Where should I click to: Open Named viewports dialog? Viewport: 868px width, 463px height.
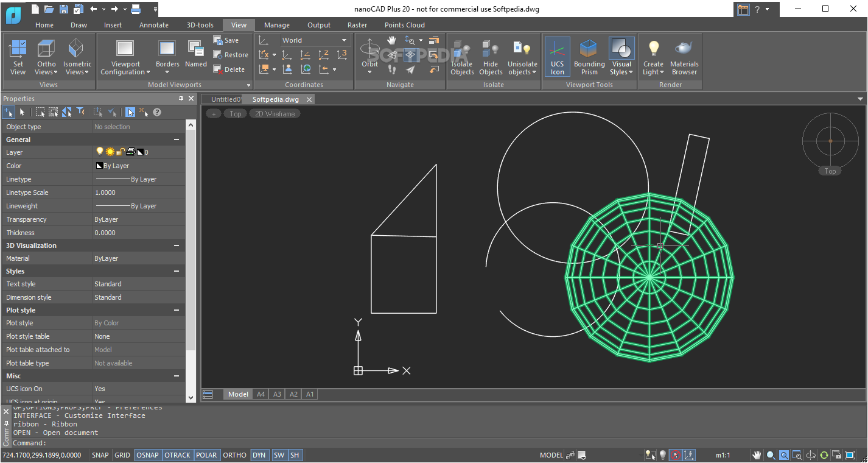tap(196, 55)
